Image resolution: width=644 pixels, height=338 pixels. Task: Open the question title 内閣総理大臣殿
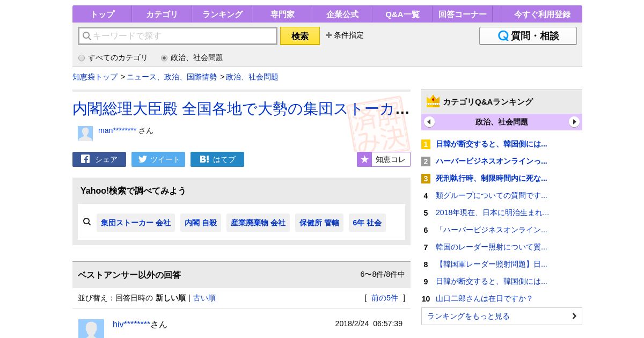click(241, 109)
